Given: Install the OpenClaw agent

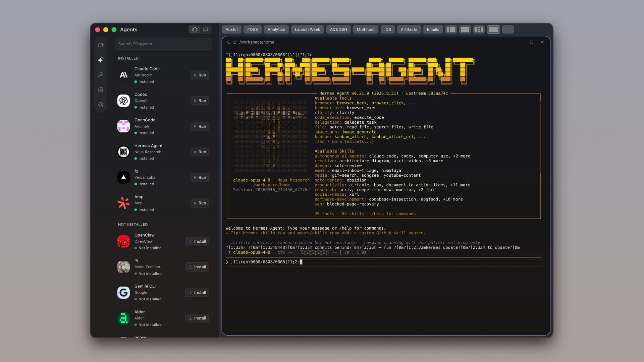Looking at the screenshot, I should (197, 241).
